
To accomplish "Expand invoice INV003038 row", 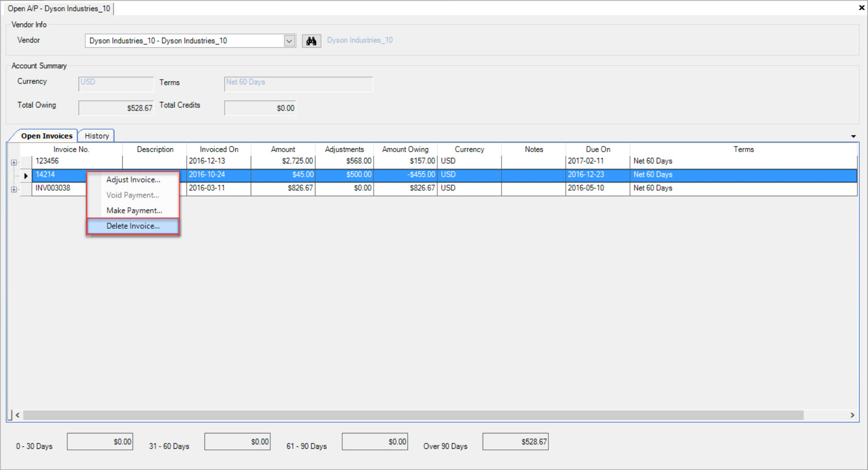I will [14, 189].
